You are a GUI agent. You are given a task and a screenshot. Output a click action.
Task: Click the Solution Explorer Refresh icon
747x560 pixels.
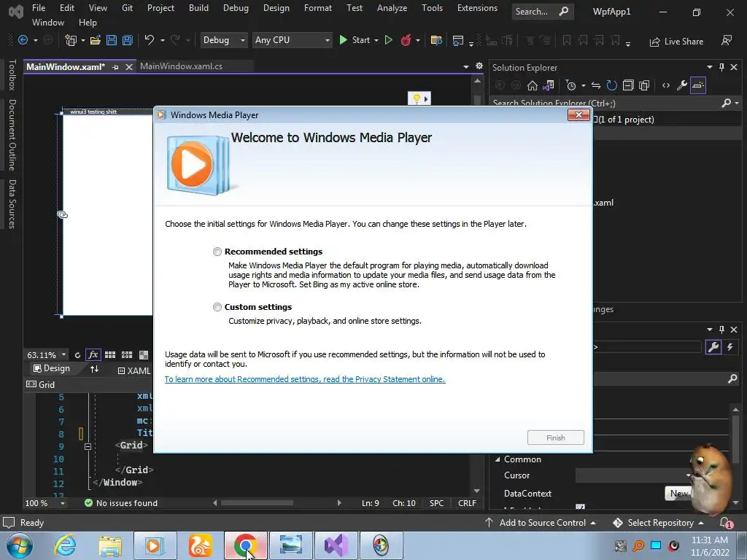[x=612, y=86]
